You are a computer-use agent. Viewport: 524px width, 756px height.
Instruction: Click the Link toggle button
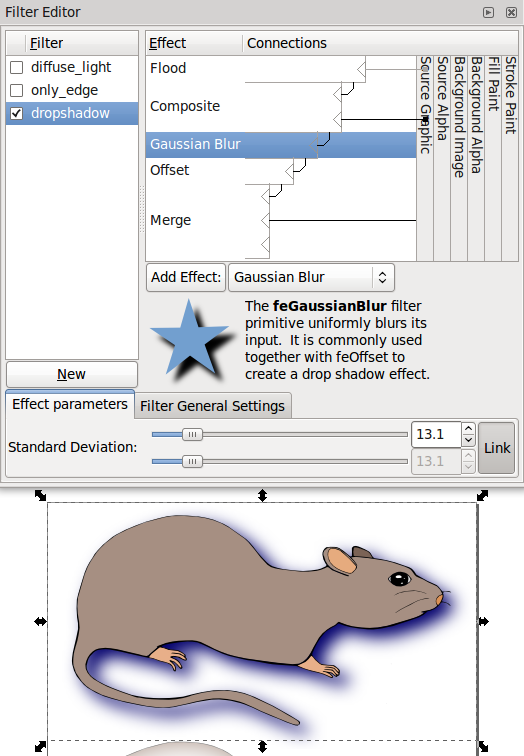(x=497, y=448)
